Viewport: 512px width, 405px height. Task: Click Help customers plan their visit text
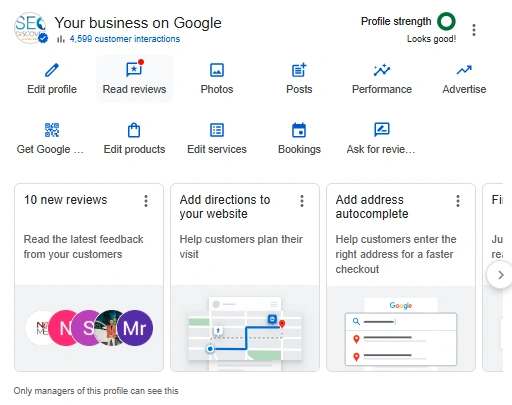241,247
